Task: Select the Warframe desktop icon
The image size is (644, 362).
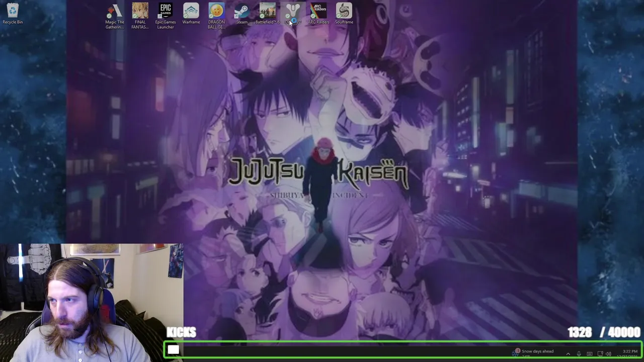Action: point(191,14)
